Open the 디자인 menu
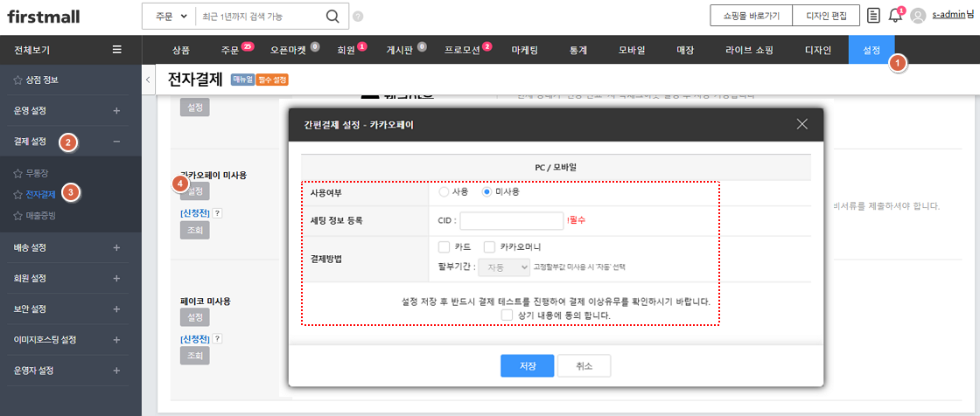This screenshot has width=980, height=416. coord(817,50)
